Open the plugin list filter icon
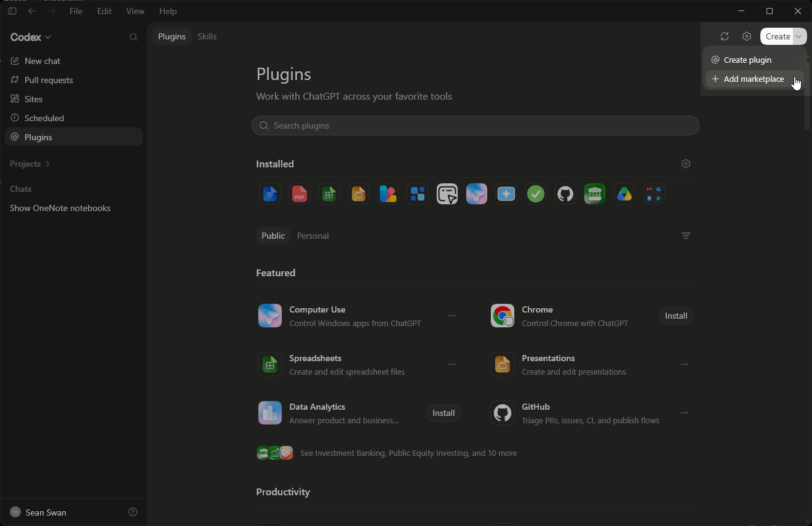 tap(686, 236)
